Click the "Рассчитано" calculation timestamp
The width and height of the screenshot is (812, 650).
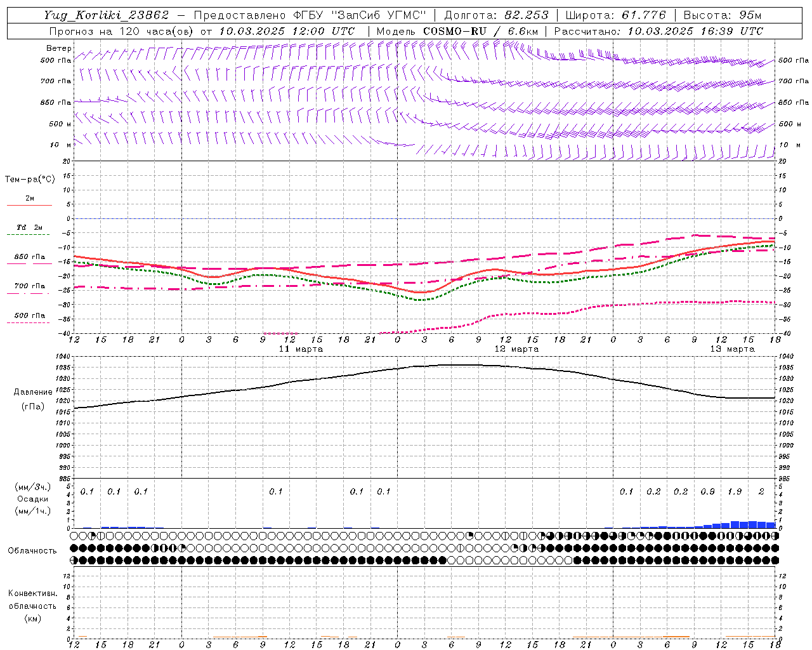[658, 30]
